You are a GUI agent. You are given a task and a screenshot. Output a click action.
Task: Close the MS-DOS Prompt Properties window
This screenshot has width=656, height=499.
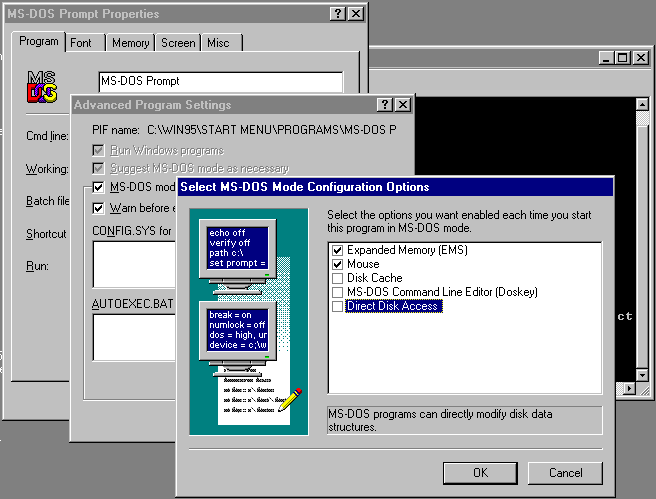(x=355, y=14)
